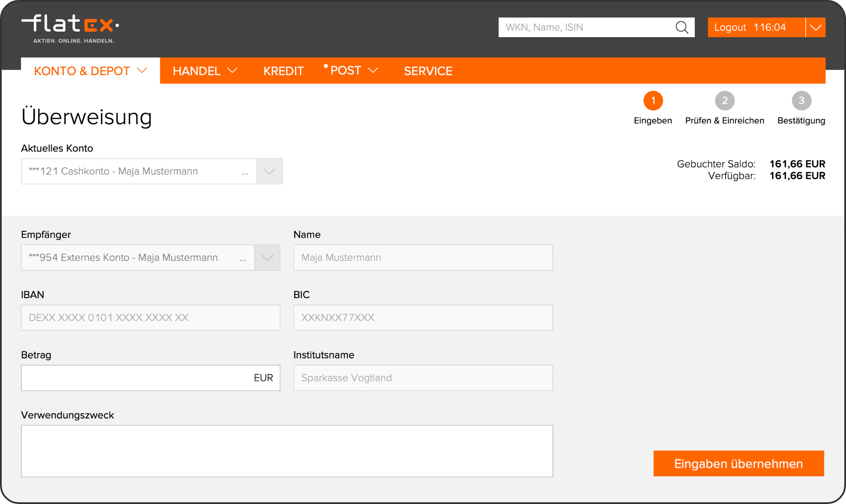Open the Handel menu

click(x=205, y=71)
